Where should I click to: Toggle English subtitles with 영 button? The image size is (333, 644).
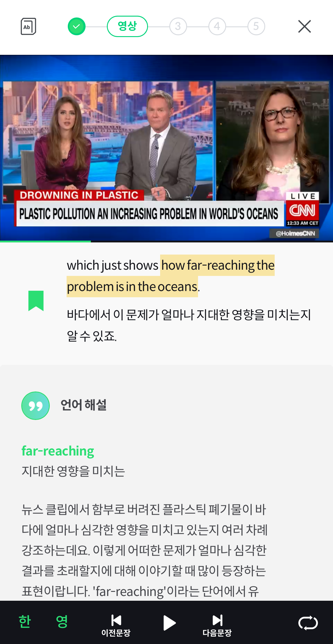(62, 622)
